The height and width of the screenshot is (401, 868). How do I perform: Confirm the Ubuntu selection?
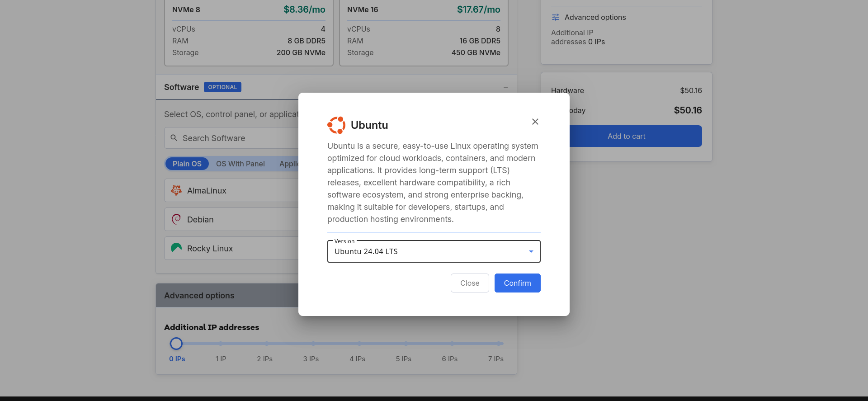coord(518,283)
